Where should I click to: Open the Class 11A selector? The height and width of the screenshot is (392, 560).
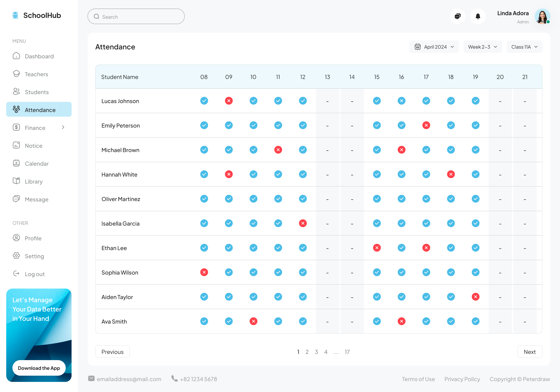[524, 47]
